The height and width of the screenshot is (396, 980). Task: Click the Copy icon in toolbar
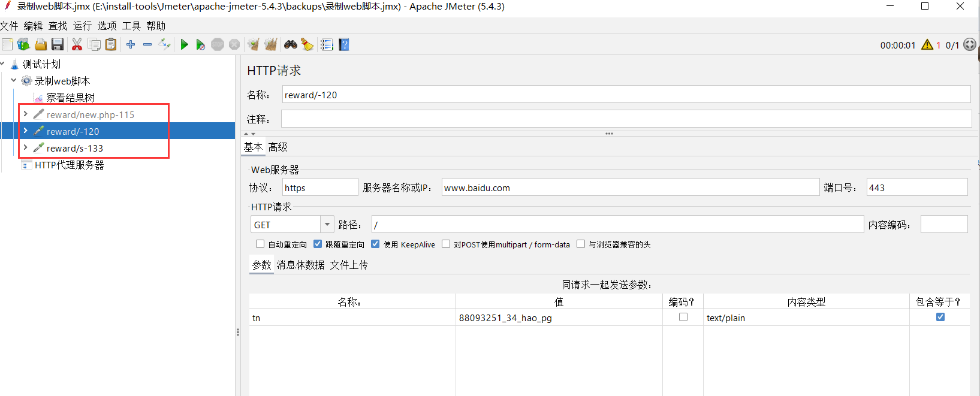94,44
